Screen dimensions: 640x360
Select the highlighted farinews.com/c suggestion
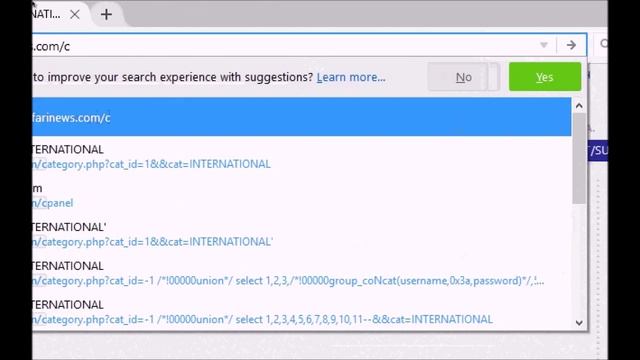pyautogui.click(x=302, y=117)
